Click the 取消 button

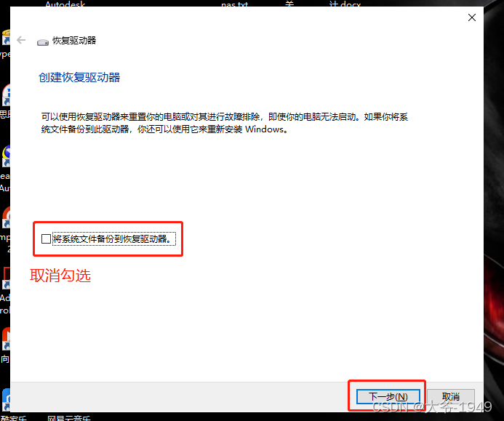coord(451,396)
